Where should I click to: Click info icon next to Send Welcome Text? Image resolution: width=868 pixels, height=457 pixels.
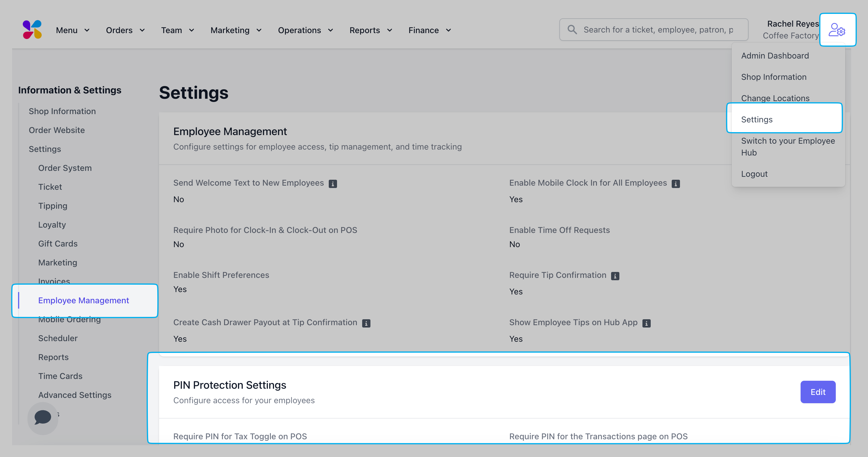(333, 184)
